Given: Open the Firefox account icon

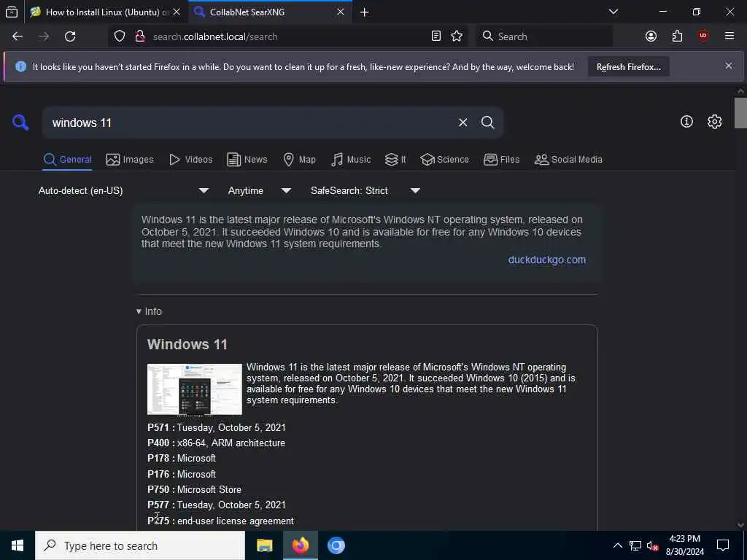Looking at the screenshot, I should pos(651,36).
